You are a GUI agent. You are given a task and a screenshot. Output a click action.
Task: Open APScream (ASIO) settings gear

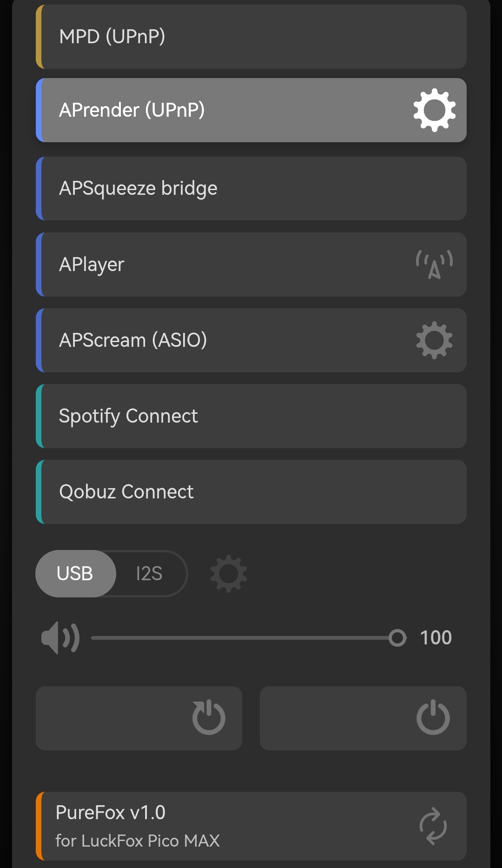[x=434, y=340]
